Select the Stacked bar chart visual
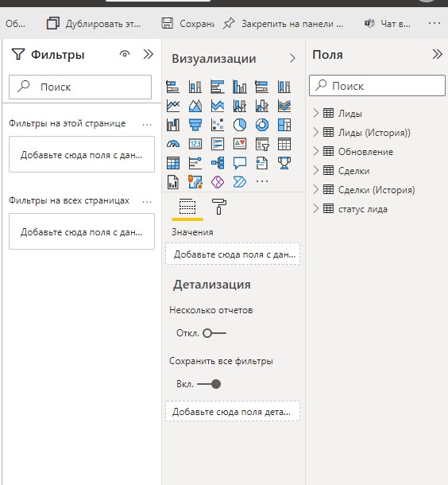Viewport: 448px width, 485px height. point(172,87)
